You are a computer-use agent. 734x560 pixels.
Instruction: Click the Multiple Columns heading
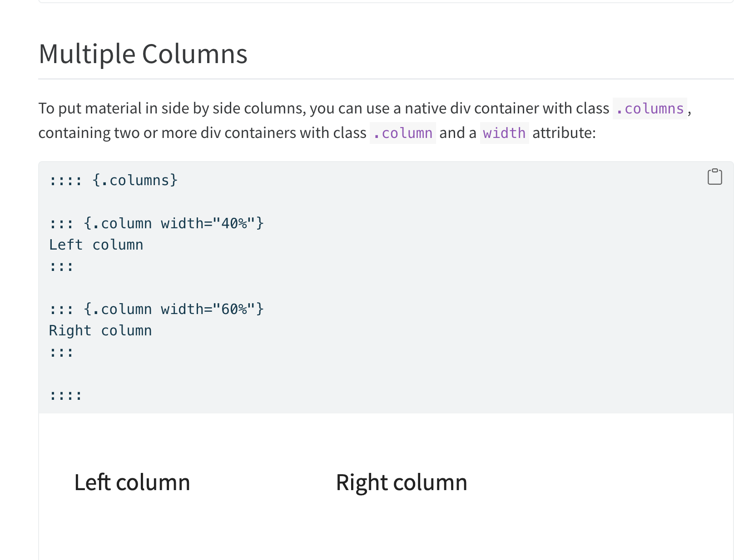(x=143, y=54)
